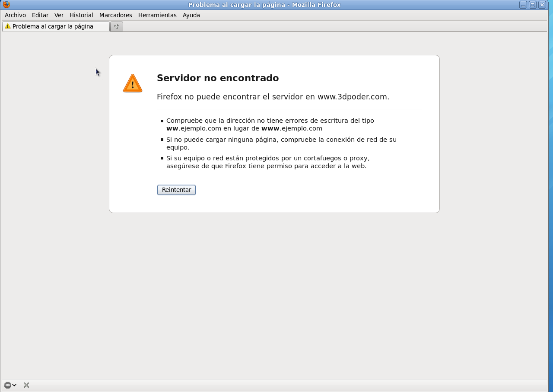Open the Archivo menu
The height and width of the screenshot is (392, 553).
click(15, 15)
